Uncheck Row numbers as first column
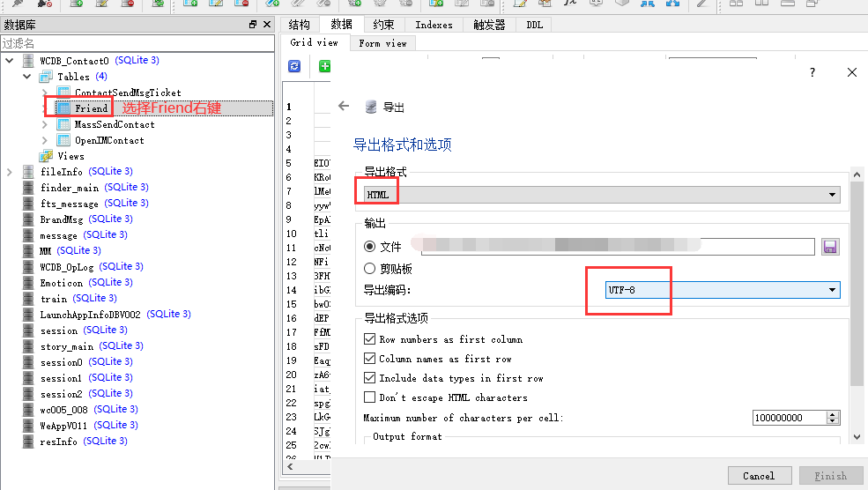The width and height of the screenshot is (868, 490). pyautogui.click(x=370, y=339)
